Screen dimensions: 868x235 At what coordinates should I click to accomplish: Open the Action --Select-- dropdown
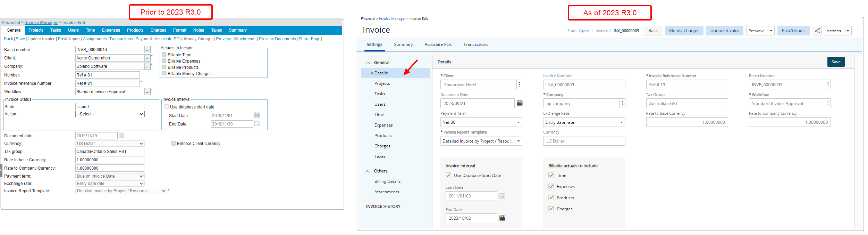click(110, 114)
